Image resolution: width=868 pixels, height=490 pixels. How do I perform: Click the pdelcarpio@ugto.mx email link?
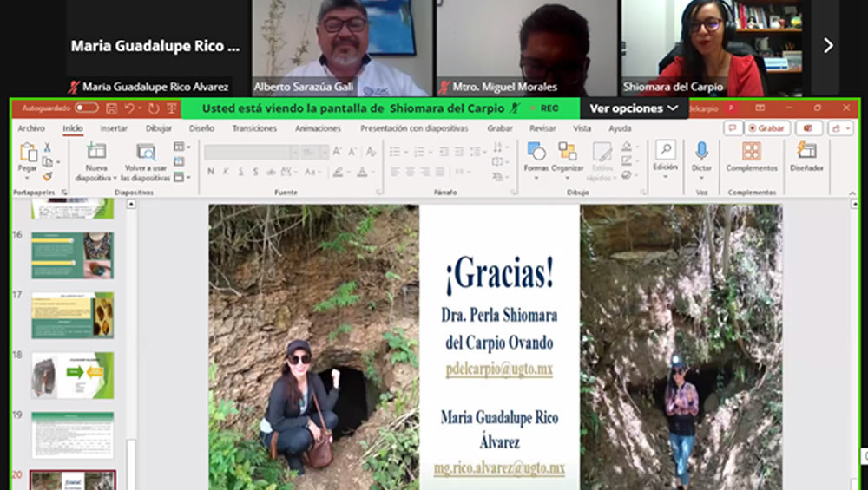tap(499, 369)
